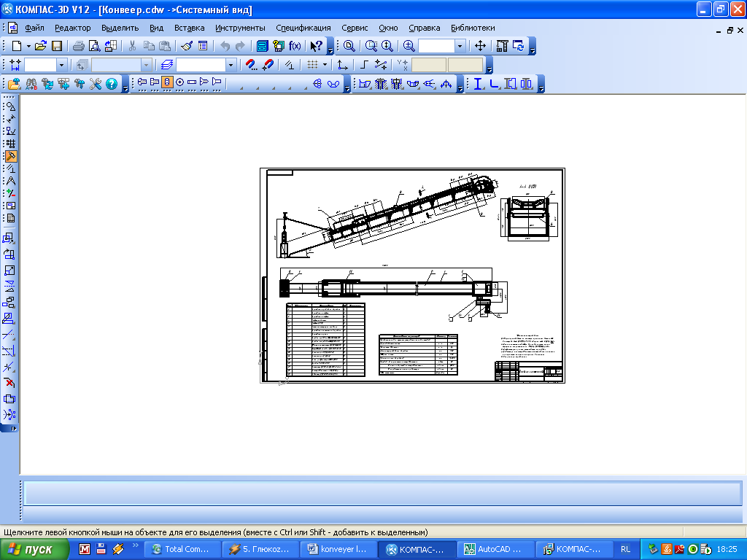Open the Инструменты menu

241,28
